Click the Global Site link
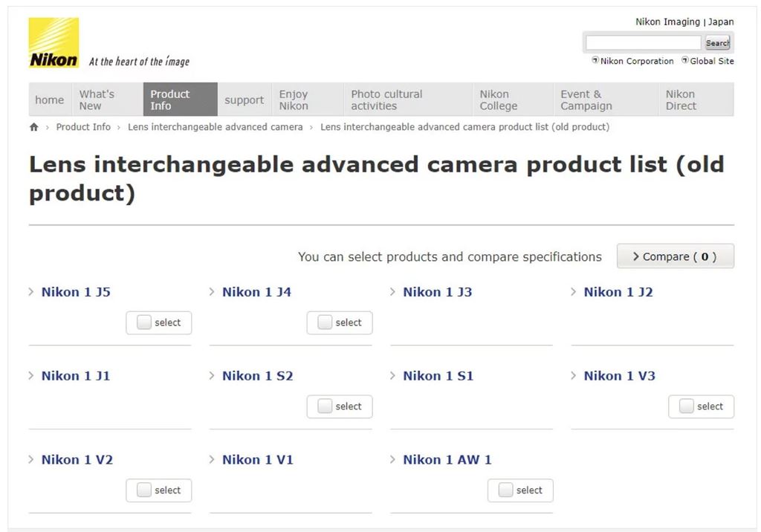Viewport: 761px width, 532px height. [712, 61]
